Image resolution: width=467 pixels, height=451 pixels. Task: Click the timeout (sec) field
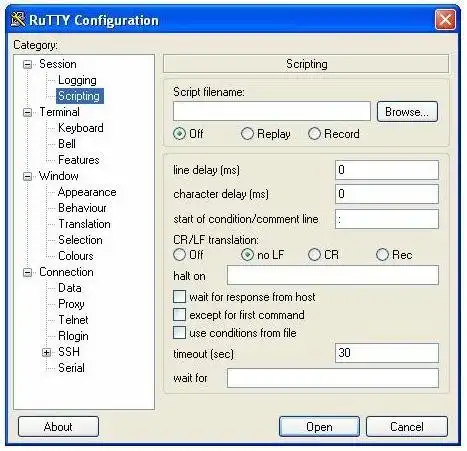point(387,353)
